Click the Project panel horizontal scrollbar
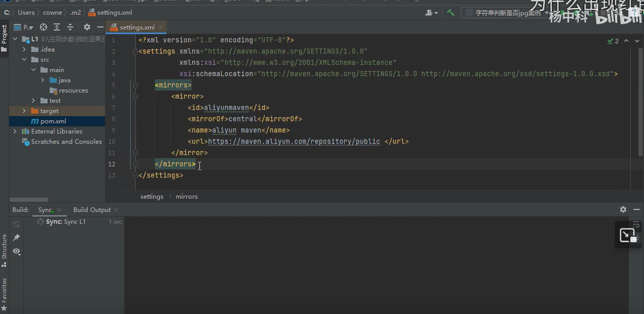644x314 pixels. point(29,200)
